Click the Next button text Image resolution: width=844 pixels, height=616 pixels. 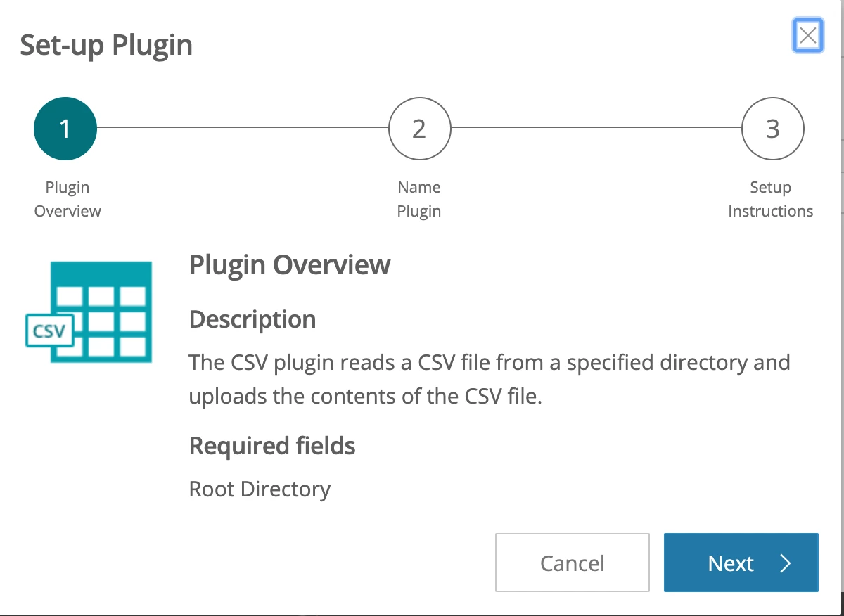pyautogui.click(x=731, y=563)
